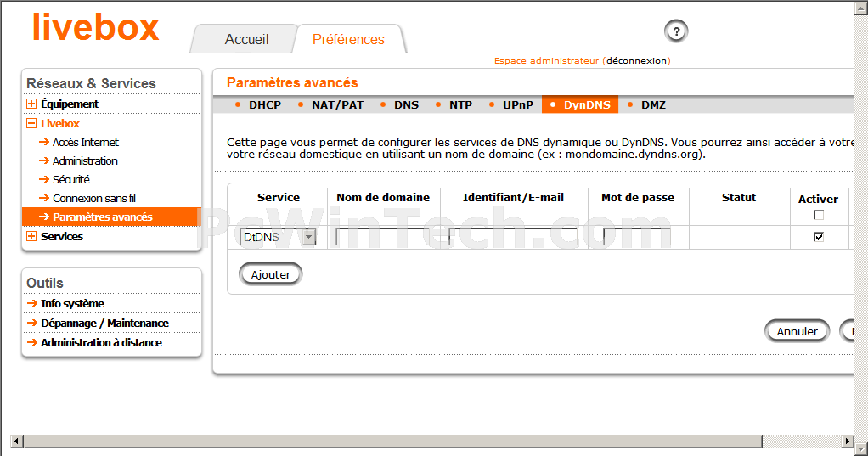Screen dimensions: 868x456
Task: Collapse the Livebox tree section
Action: (31, 123)
